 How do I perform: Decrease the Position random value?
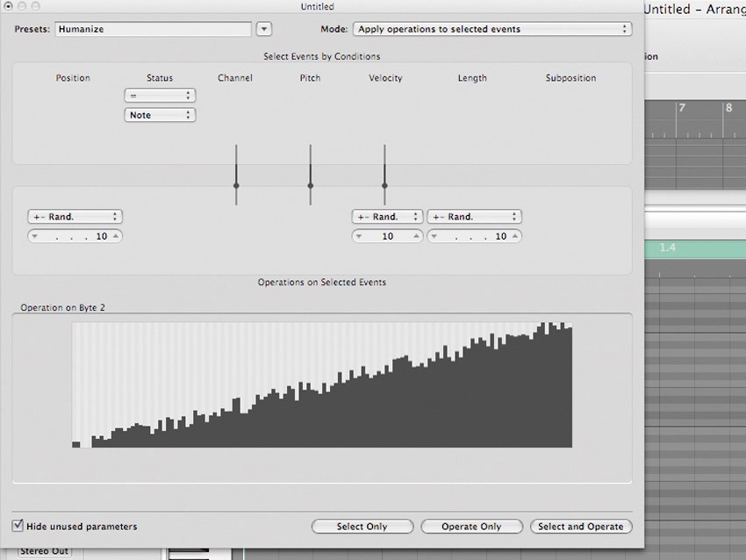click(x=35, y=236)
